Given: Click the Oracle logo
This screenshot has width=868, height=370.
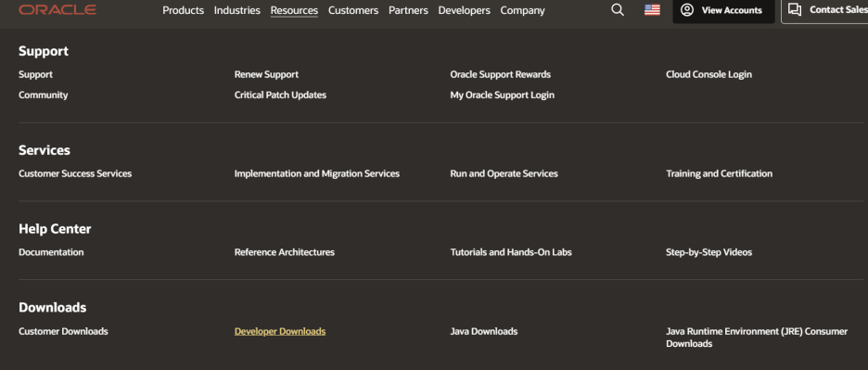Looking at the screenshot, I should point(57,9).
